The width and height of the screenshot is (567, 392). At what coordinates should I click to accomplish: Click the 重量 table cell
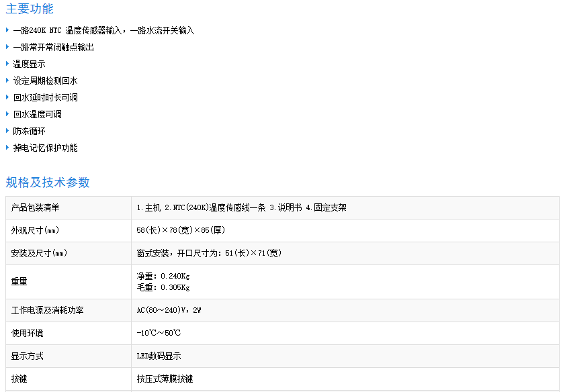(x=69, y=282)
